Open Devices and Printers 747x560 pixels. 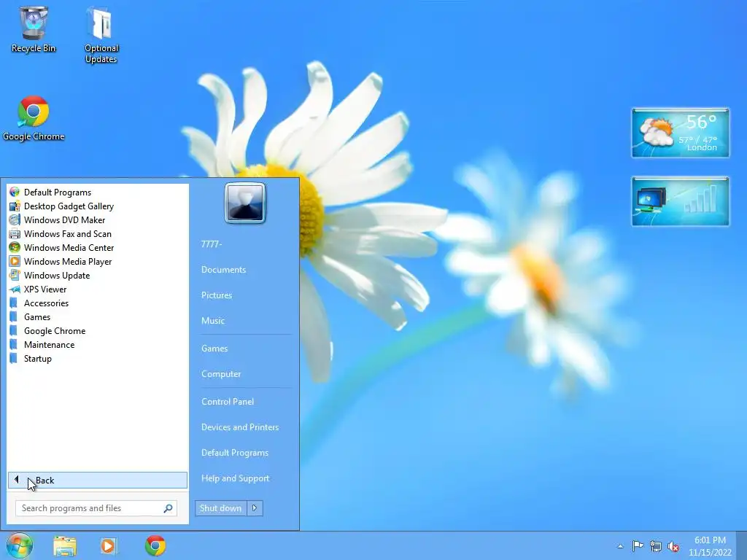[240, 427]
